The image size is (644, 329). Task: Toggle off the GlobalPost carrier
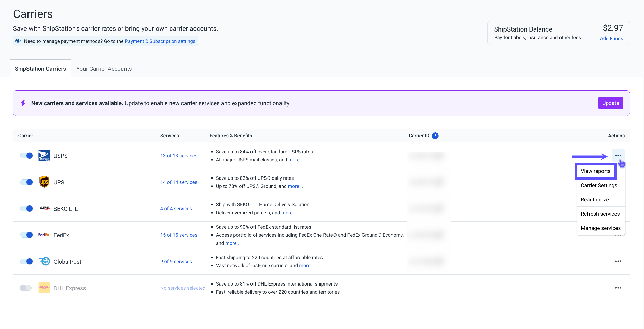coord(26,261)
